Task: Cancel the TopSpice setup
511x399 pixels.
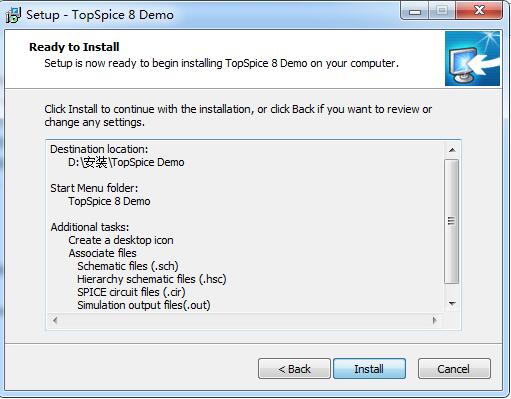Action: (x=454, y=369)
